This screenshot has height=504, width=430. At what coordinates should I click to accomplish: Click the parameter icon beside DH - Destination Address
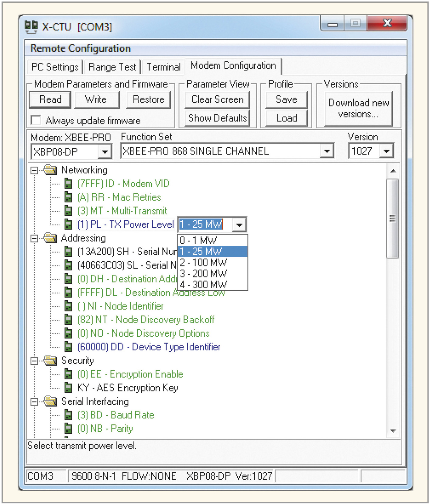pyautogui.click(x=69, y=279)
